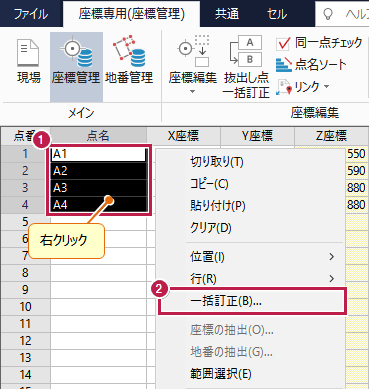Select row header number 14
This screenshot has height=389, width=369.
click(25, 375)
